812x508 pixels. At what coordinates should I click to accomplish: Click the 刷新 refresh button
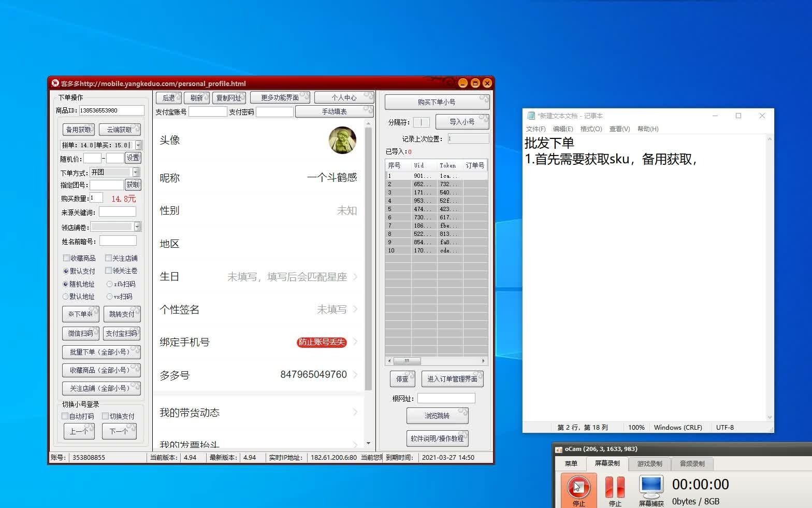[x=197, y=97]
